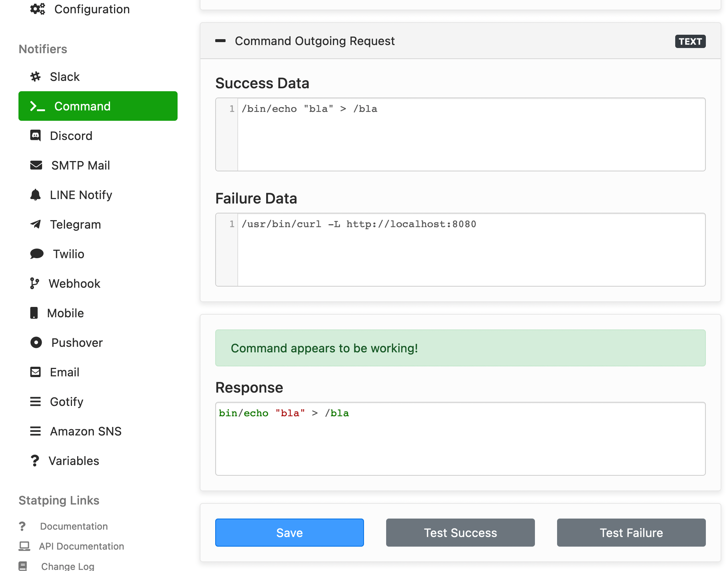This screenshot has width=728, height=571.
Task: Click the LINE Notify bell icon
Action: pos(36,195)
